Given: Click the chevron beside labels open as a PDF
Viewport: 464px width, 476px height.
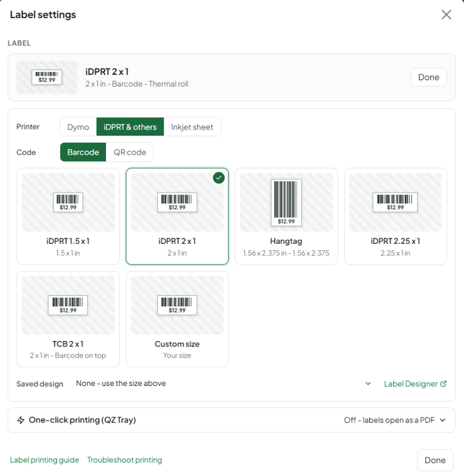Looking at the screenshot, I should 443,420.
